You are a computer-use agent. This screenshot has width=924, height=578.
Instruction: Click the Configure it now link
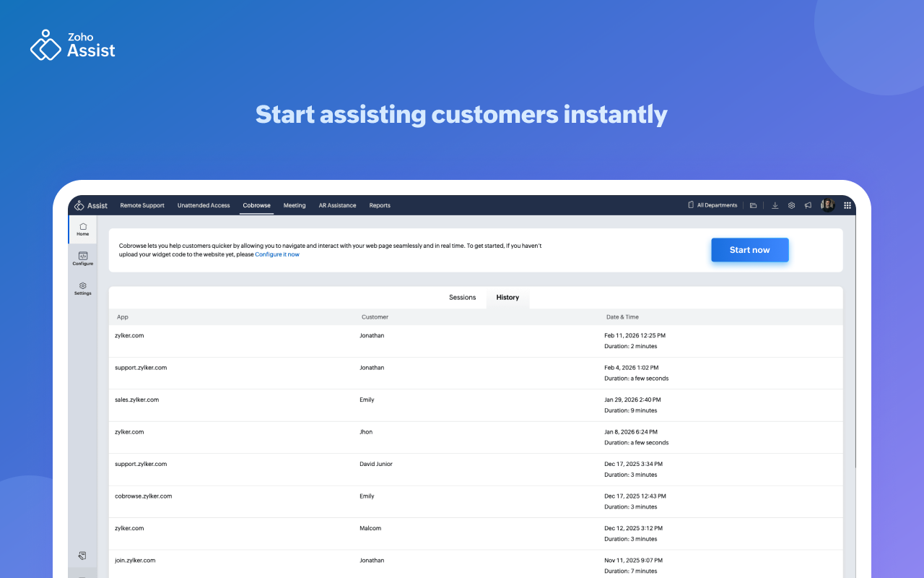coord(277,254)
